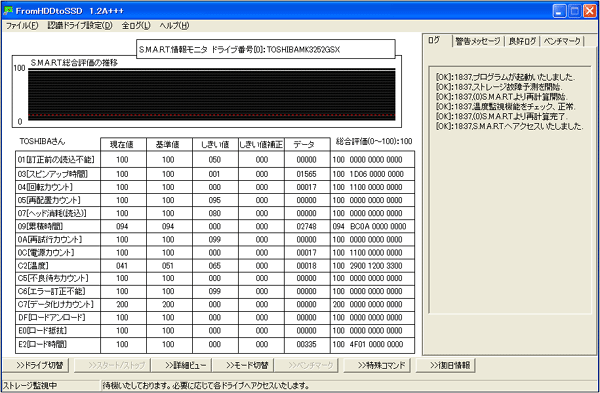
Task: Click 総合評価(0~100):100 label
Action: [x=374, y=141]
